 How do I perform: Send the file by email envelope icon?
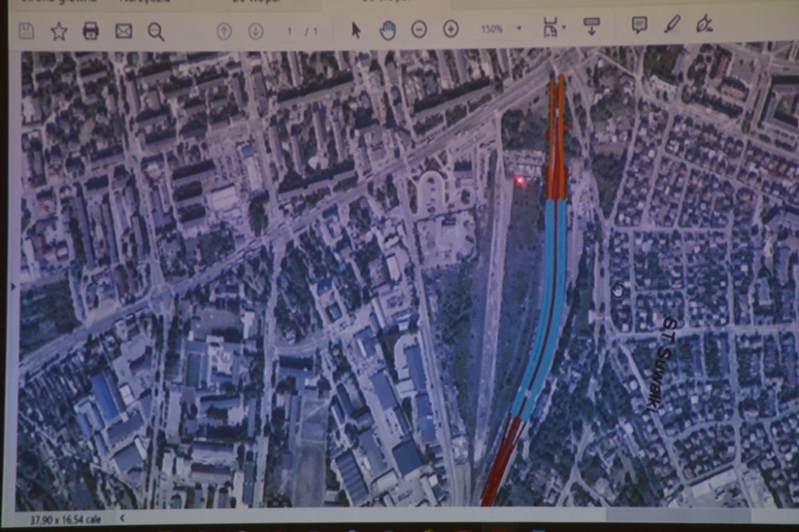(123, 31)
